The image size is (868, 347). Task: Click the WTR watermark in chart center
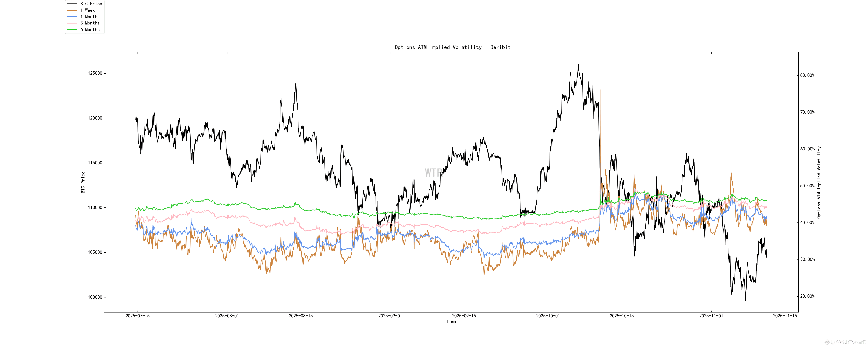pyautogui.click(x=433, y=173)
